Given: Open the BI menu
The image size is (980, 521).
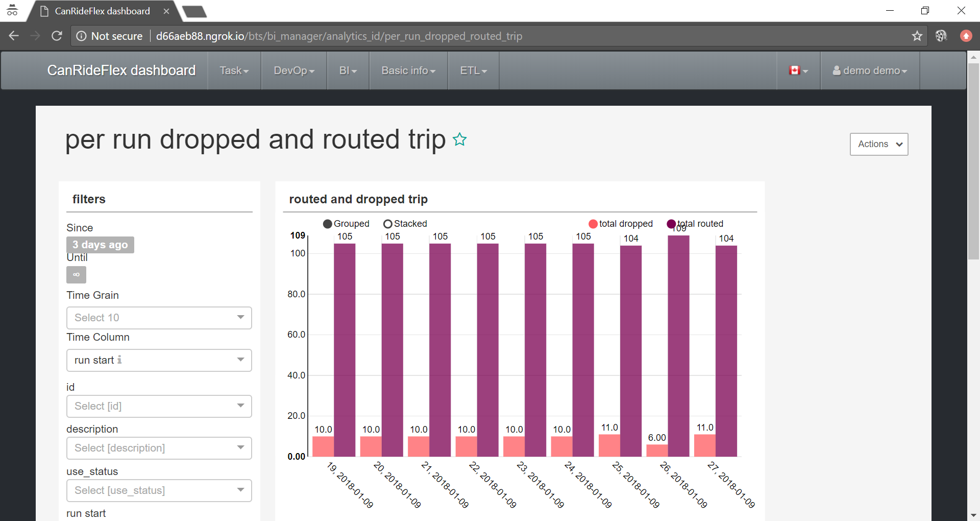Looking at the screenshot, I should click(348, 70).
